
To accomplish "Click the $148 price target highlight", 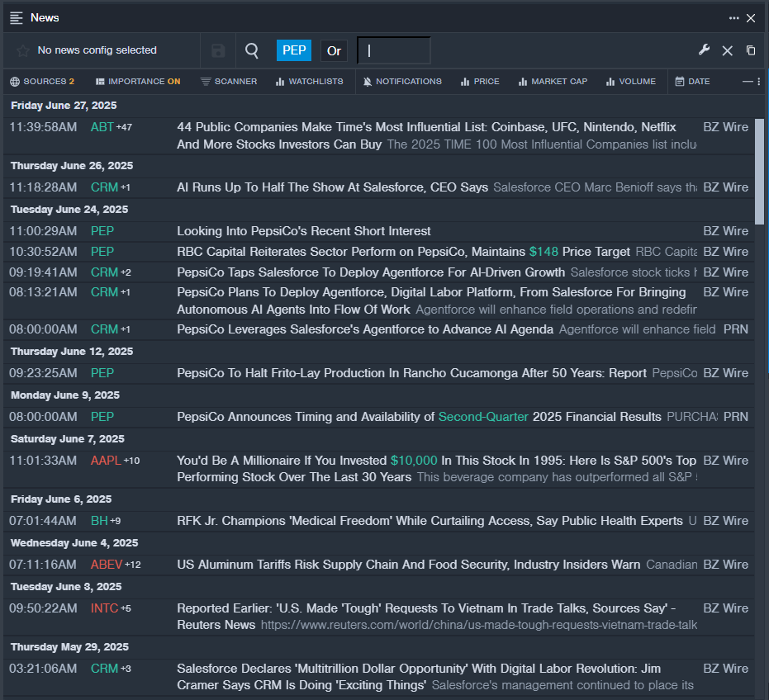I will coord(544,252).
